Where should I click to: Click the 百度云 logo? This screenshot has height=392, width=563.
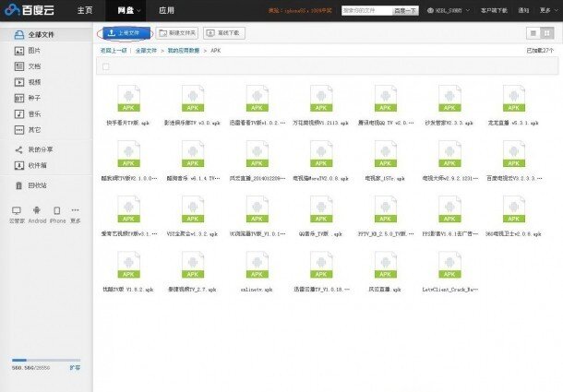(x=30, y=10)
